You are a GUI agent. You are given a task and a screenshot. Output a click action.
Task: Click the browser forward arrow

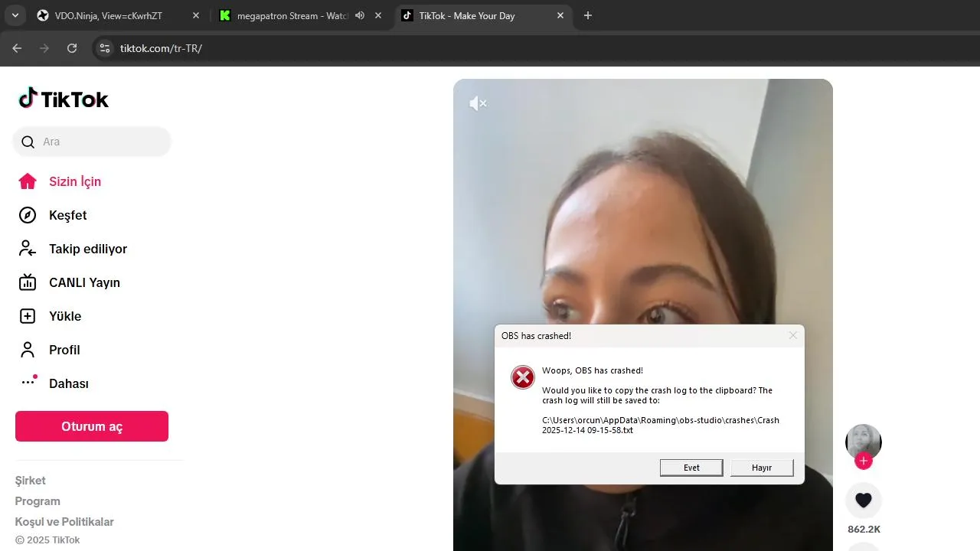pyautogui.click(x=44, y=48)
